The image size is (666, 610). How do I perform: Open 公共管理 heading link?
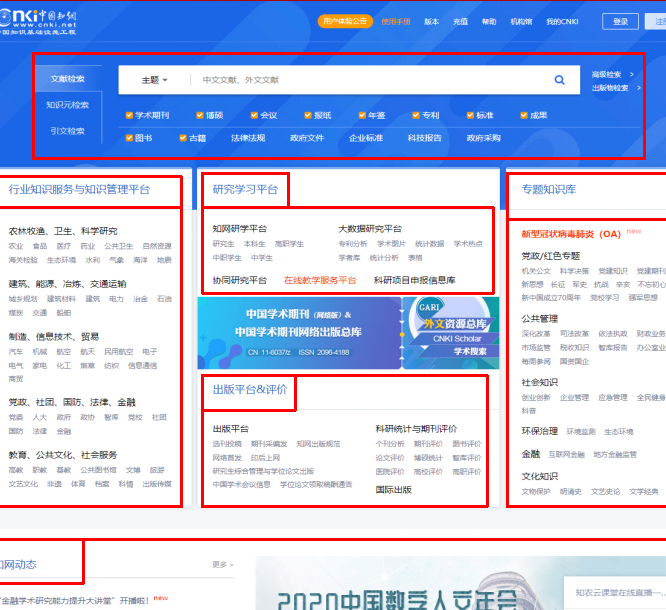pyautogui.click(x=539, y=319)
